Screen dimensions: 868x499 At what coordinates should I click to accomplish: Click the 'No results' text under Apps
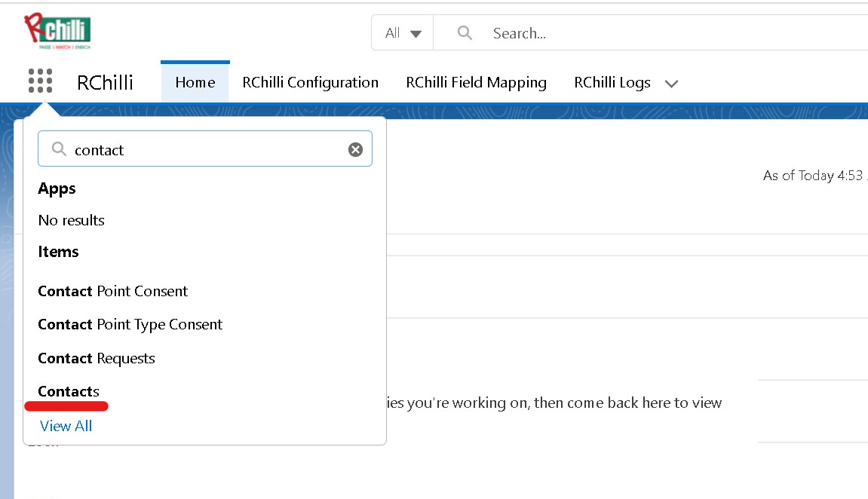72,220
